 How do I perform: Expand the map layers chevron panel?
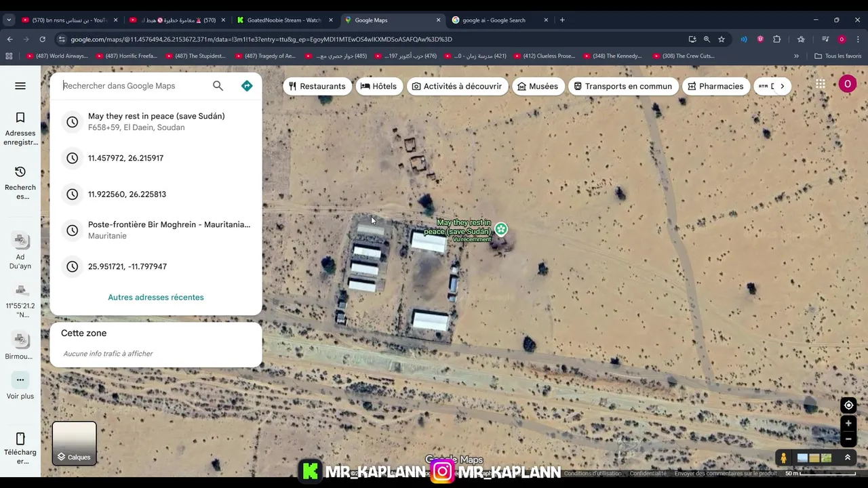coord(848,458)
